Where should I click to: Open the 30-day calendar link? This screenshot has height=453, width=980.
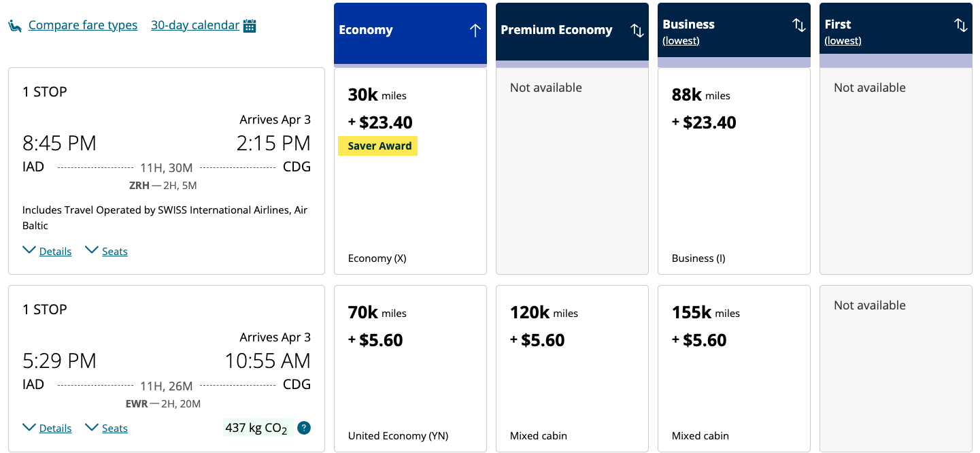[195, 26]
